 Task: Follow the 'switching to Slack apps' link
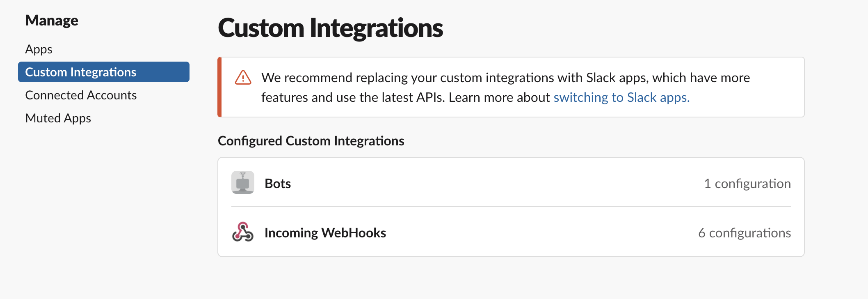(621, 97)
